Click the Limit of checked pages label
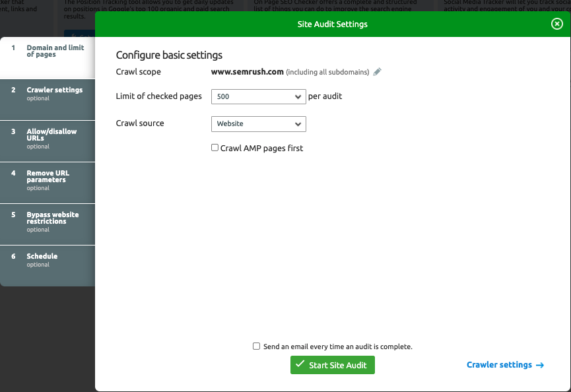571x392 pixels. pyautogui.click(x=159, y=96)
